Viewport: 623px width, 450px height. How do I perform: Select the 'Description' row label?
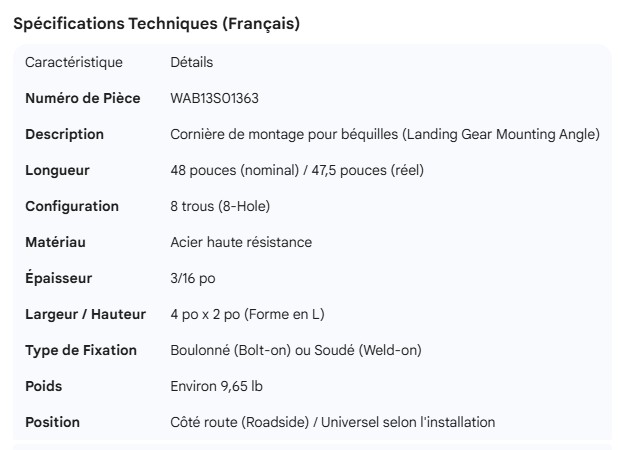(x=64, y=134)
